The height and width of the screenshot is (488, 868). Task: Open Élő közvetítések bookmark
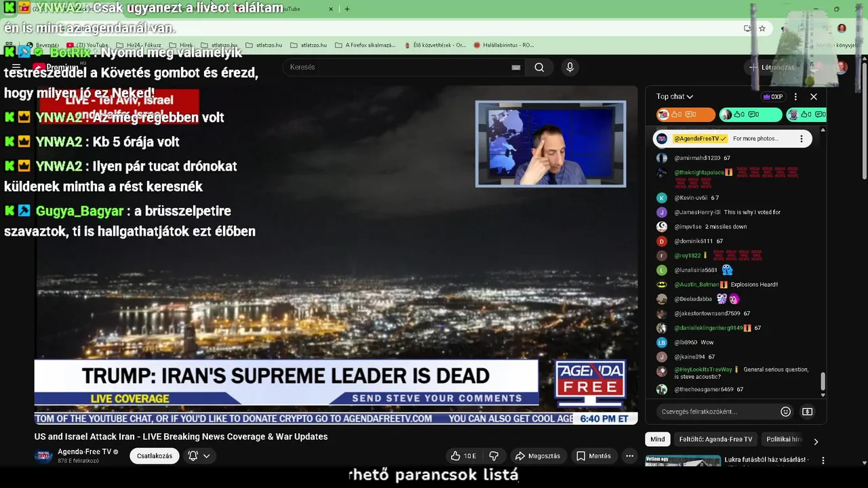pyautogui.click(x=434, y=45)
